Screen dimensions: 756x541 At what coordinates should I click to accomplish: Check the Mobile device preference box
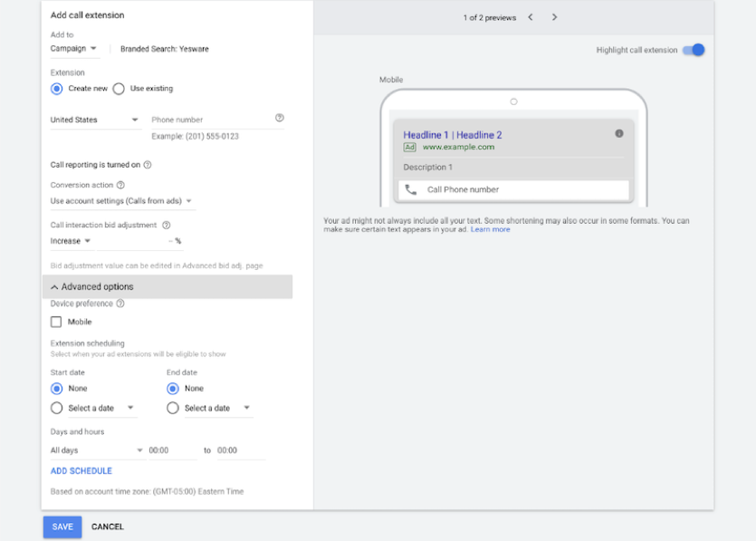coord(56,322)
